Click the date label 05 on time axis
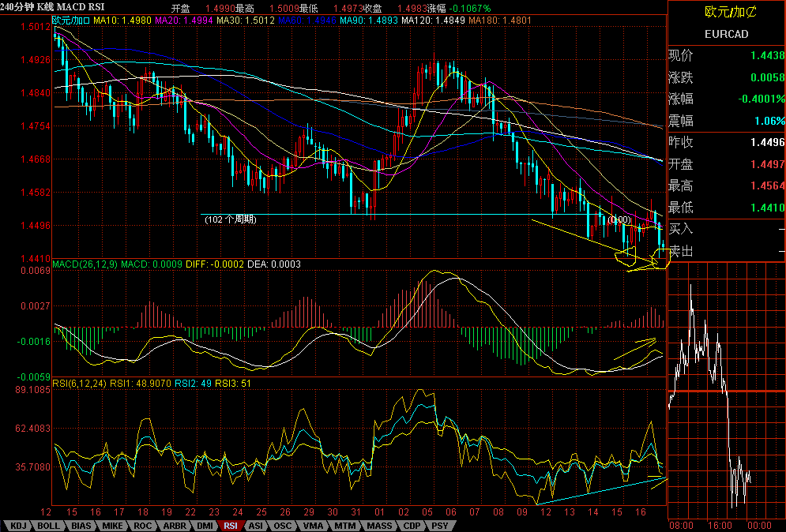Viewport: 786px width, 532px height. coord(427,512)
